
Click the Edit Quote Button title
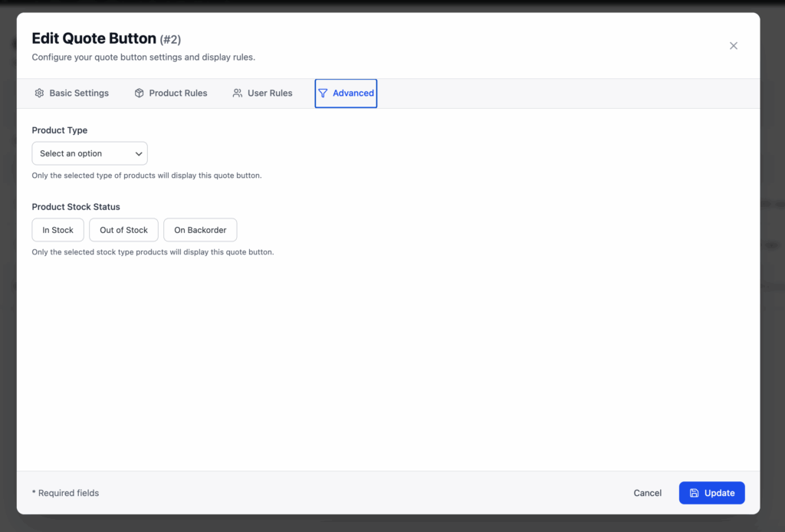point(94,38)
